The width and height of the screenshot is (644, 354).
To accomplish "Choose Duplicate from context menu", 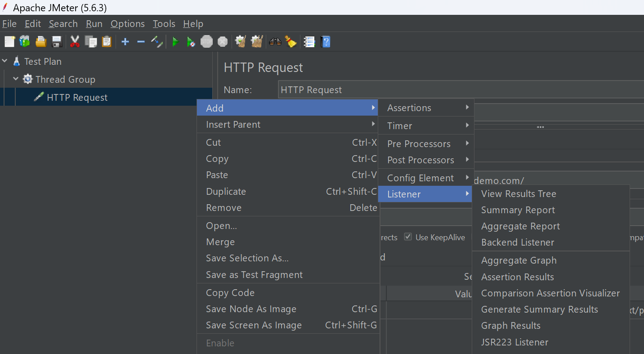I will [288, 192].
